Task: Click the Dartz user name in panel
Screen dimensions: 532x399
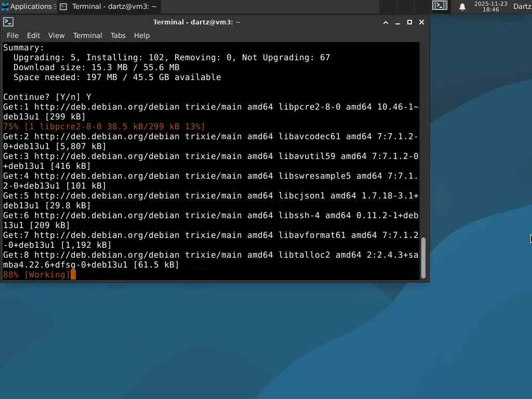Action: pos(522,6)
